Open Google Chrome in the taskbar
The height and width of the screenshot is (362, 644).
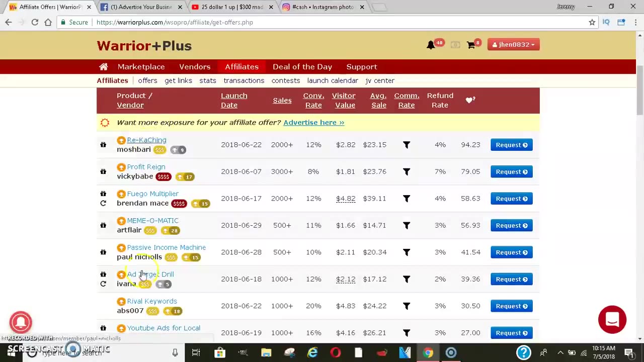[x=428, y=353]
